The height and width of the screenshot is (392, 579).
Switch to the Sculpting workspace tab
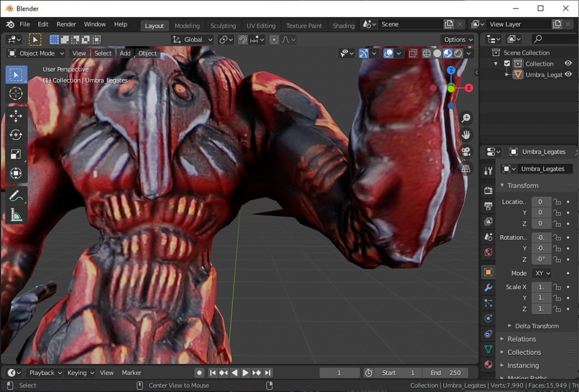223,25
